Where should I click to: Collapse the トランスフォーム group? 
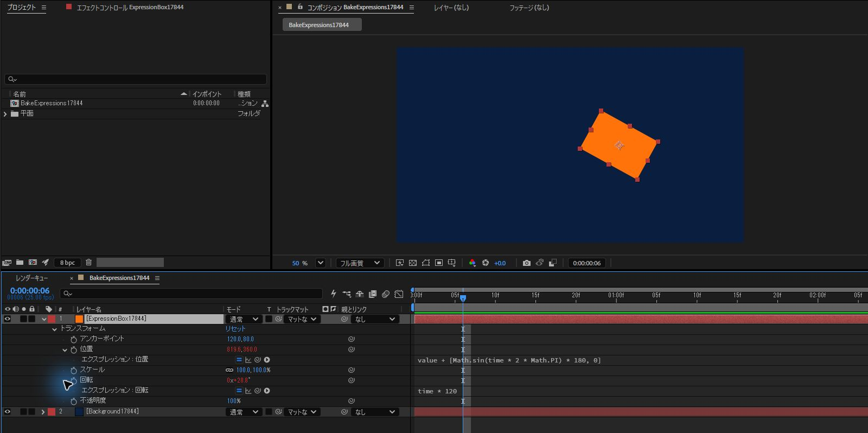pyautogui.click(x=54, y=329)
